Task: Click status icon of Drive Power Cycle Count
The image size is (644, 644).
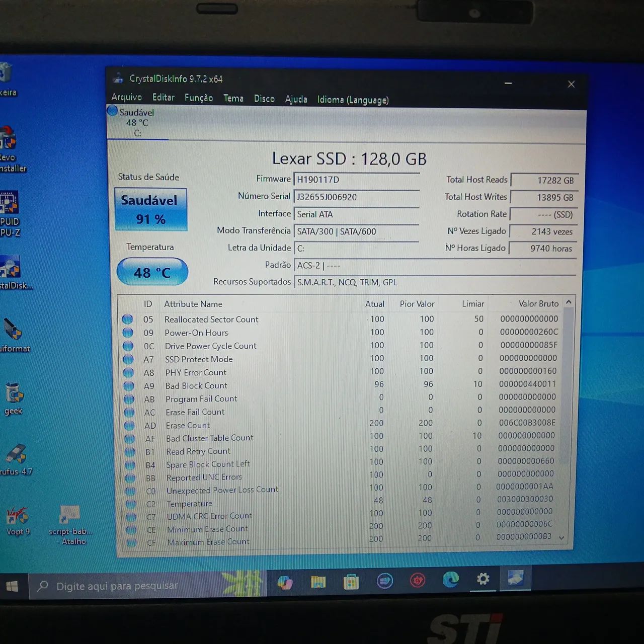Action: (128, 346)
